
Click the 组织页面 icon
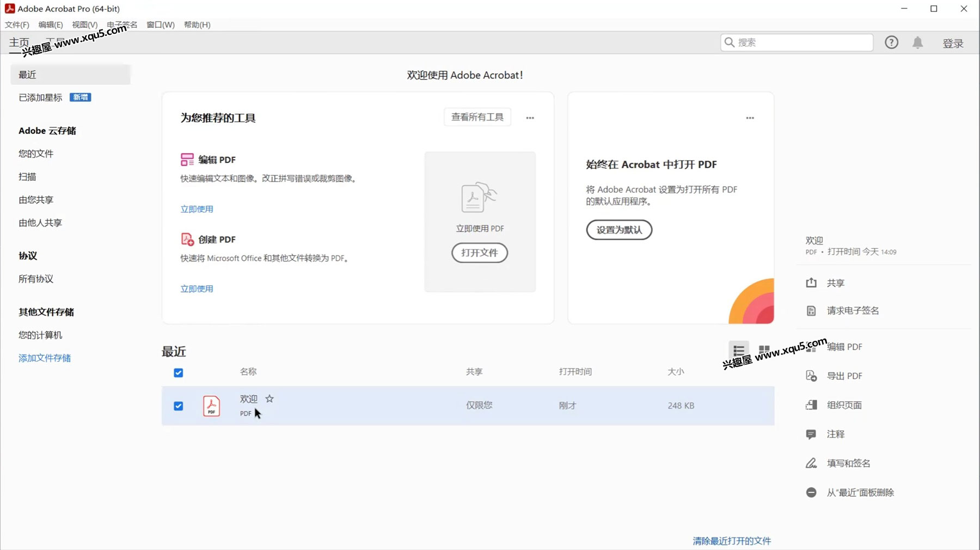811,405
